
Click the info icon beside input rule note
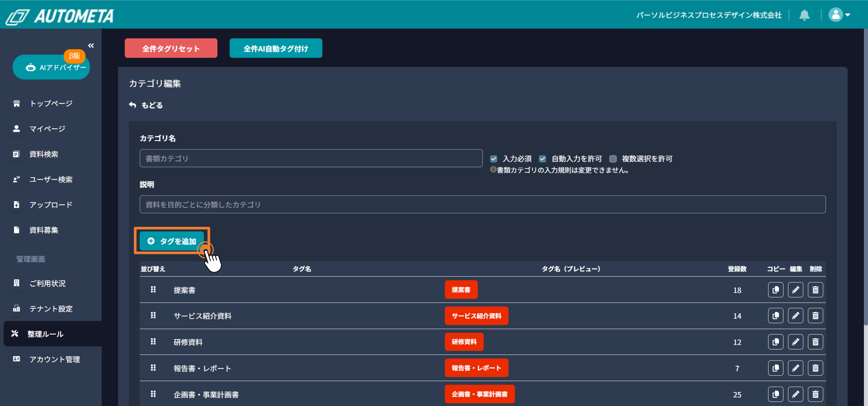coord(493,170)
